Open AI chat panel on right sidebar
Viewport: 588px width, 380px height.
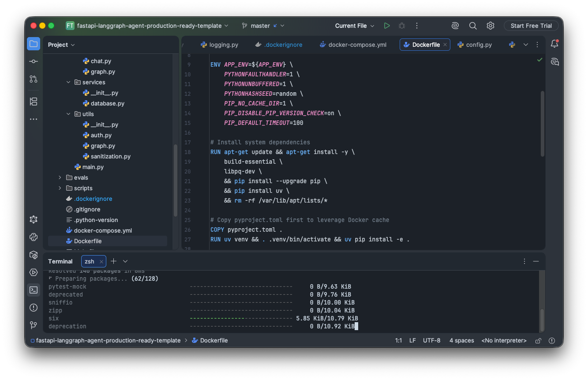pos(554,62)
